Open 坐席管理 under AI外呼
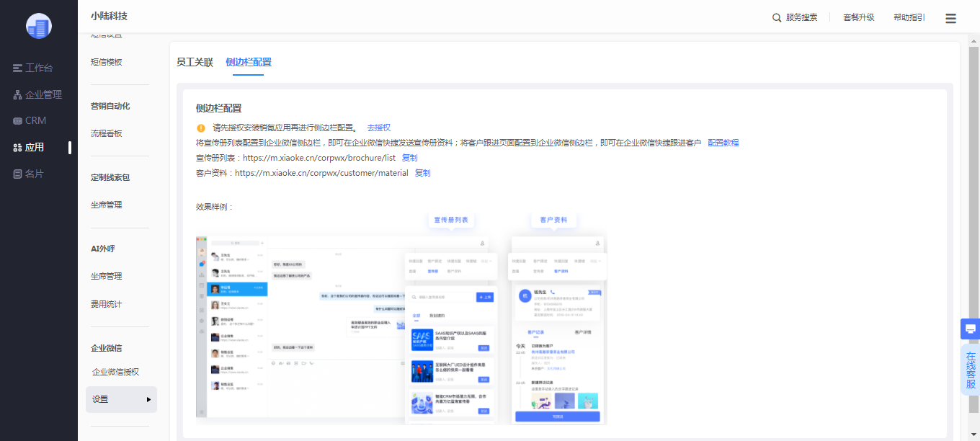The height and width of the screenshot is (441, 980). point(107,276)
